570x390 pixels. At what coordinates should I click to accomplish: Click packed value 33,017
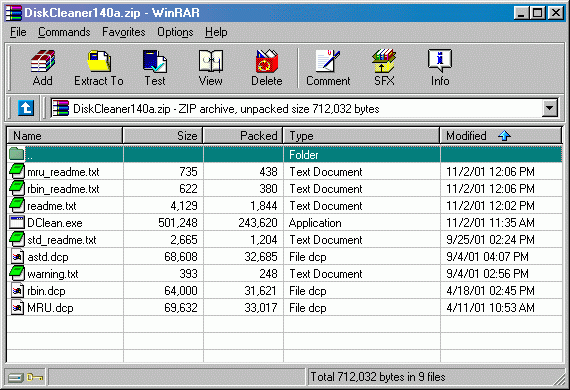coord(261,308)
